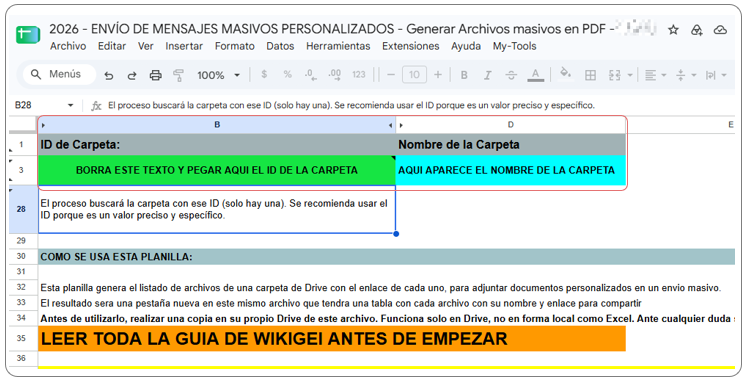
Task: Open the Editar menu
Action: pos(112,46)
